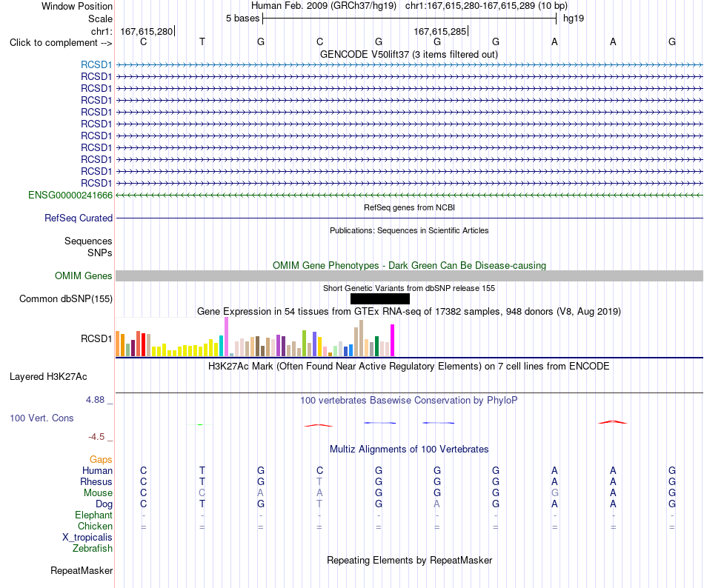Click 'Short Genetic Variants from dbSNP release 155'

409,288
